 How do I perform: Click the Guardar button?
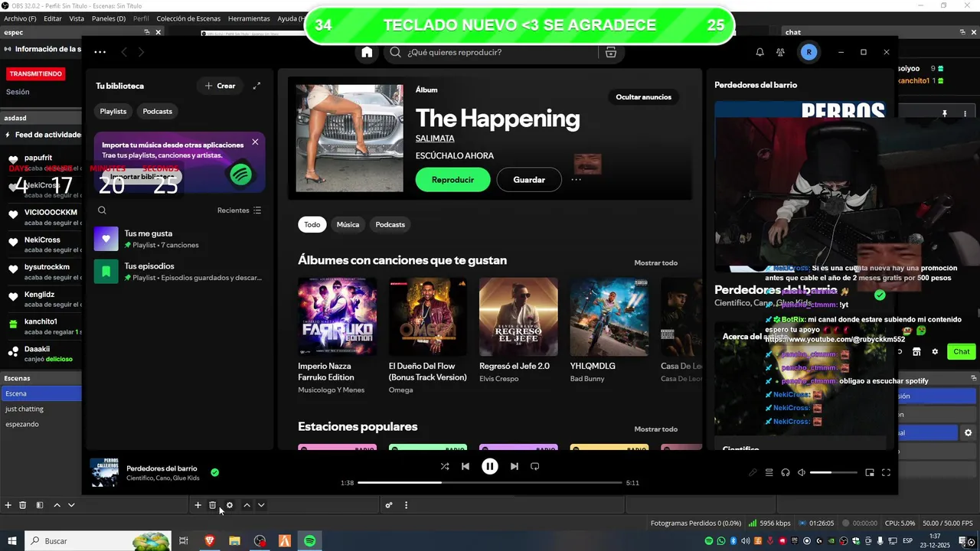pos(529,180)
